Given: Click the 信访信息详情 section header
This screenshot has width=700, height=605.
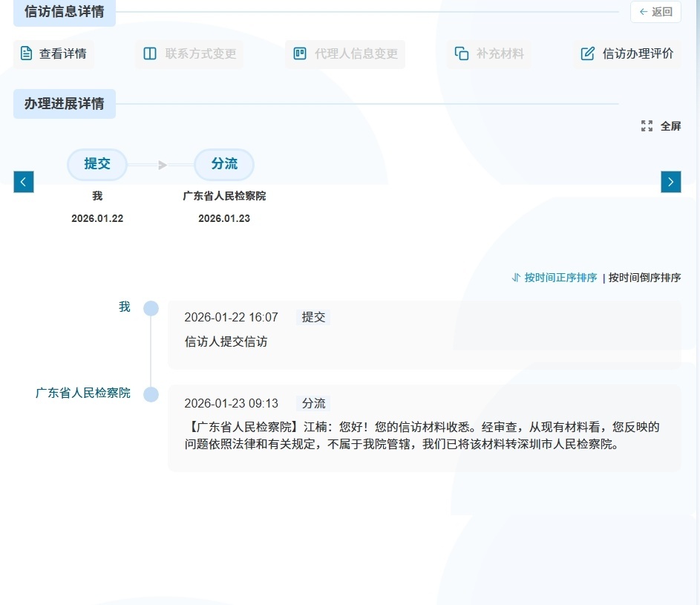Looking at the screenshot, I should 65,12.
